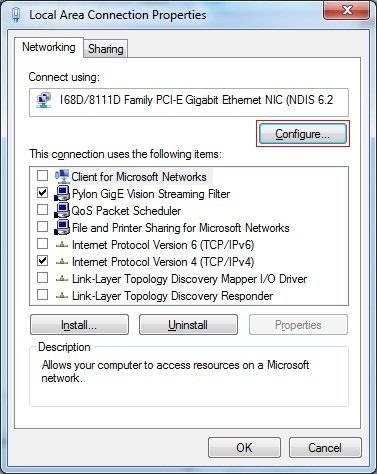Viewport: 377px width, 474px height.
Task: Click the Client for Microsoft Networks icon
Action: (62, 176)
